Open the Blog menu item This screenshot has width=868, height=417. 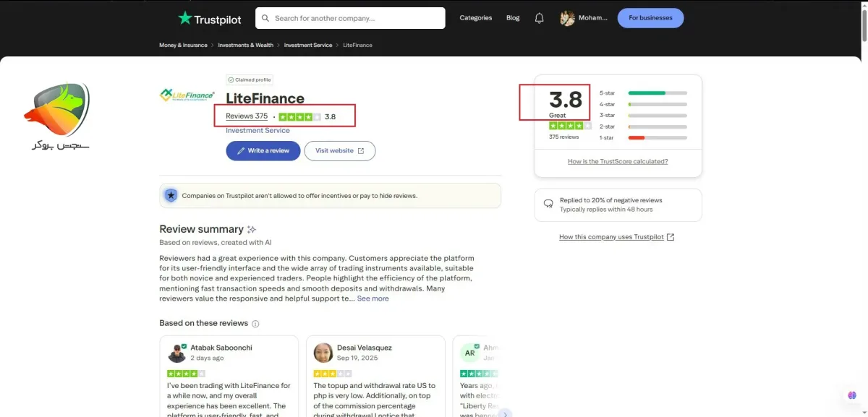tap(513, 18)
